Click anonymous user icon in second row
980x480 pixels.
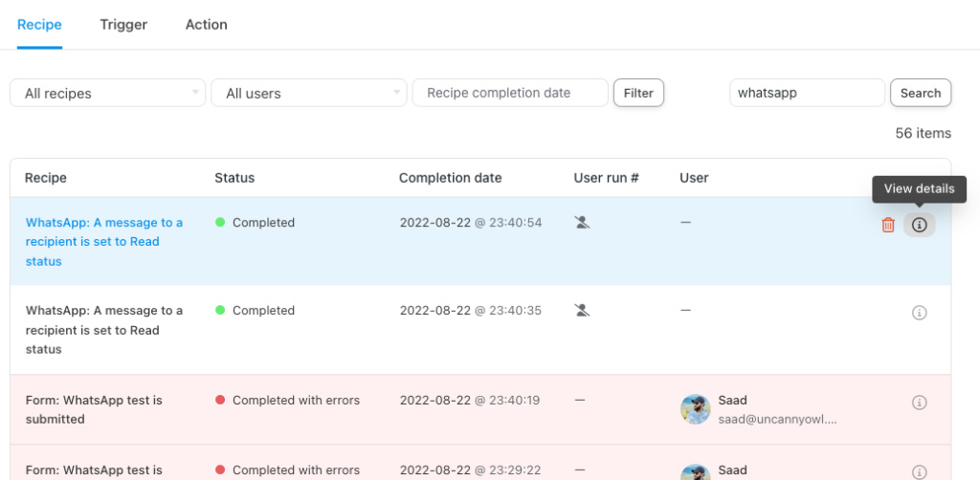point(581,311)
